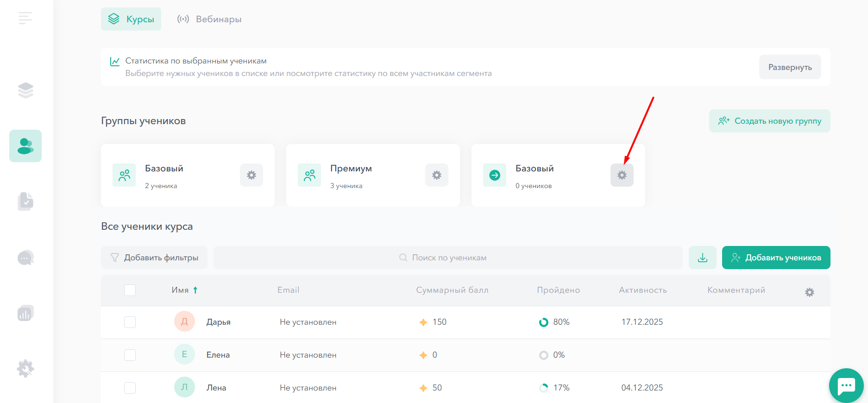
Task: Open the homework check icon in sidebar
Action: tap(25, 201)
